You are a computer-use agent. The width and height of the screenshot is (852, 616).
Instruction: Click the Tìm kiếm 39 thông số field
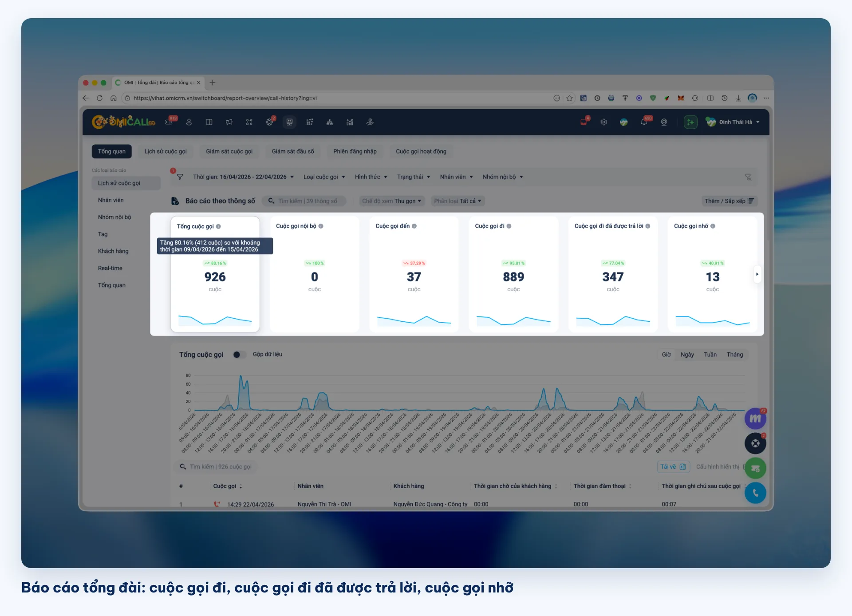coord(304,201)
